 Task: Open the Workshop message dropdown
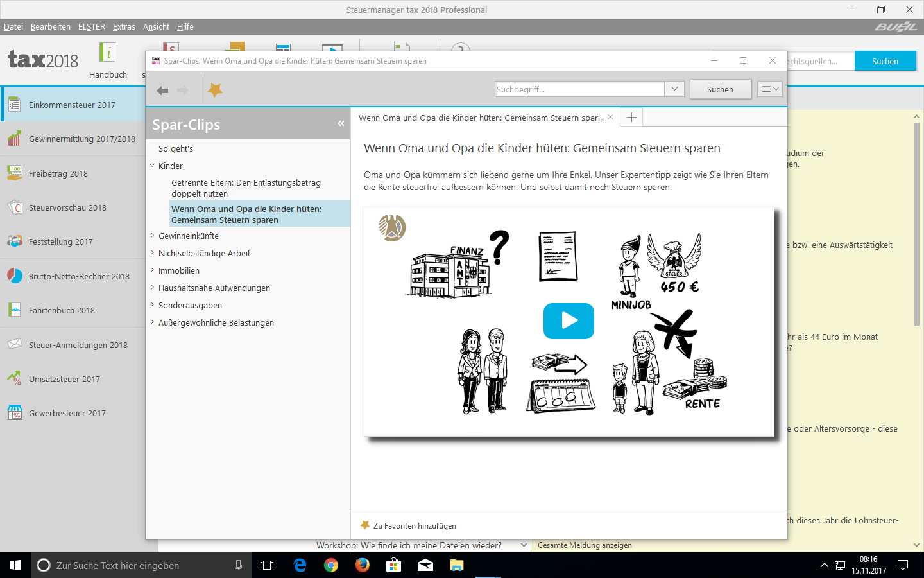[x=524, y=545]
